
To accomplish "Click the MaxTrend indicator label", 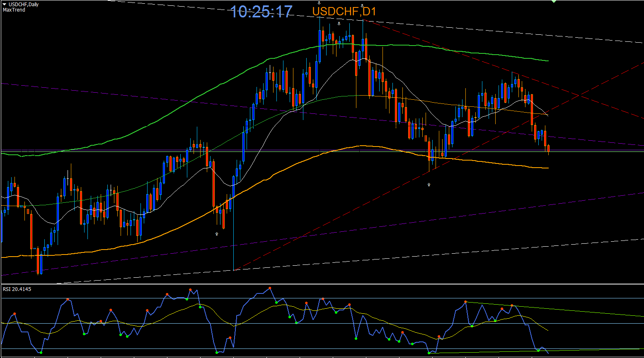I will coord(14,10).
